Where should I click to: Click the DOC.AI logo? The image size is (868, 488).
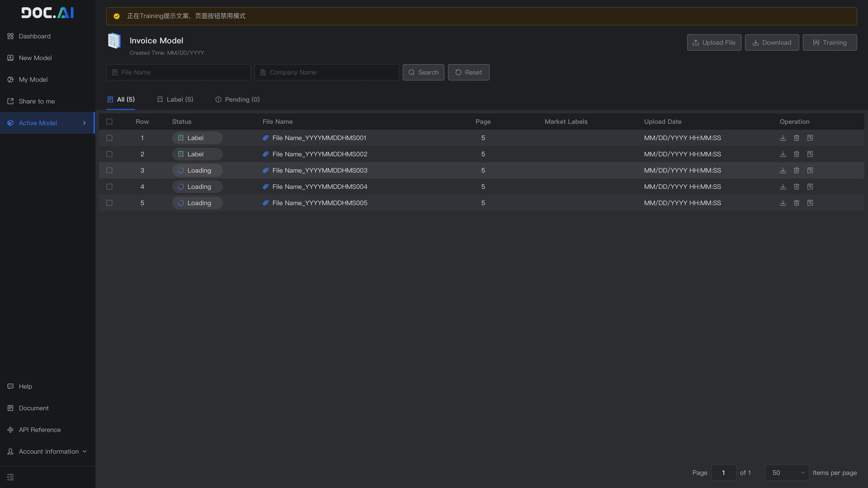coord(47,13)
